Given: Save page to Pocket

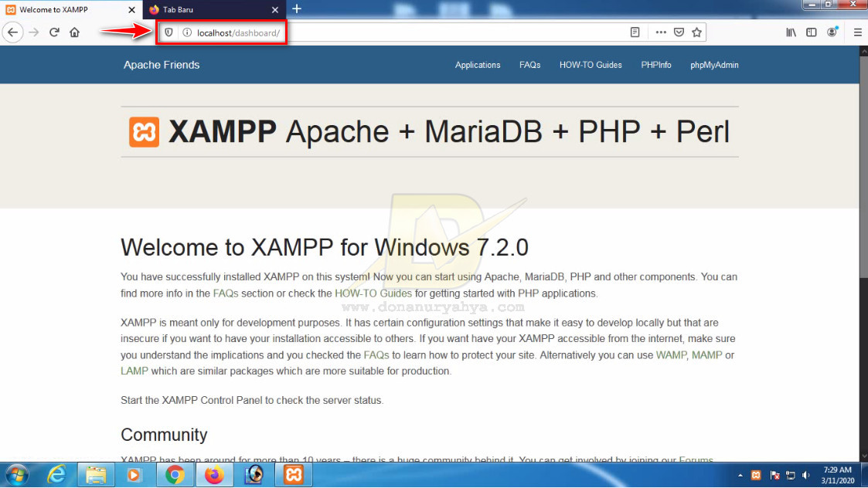Looking at the screenshot, I should click(x=679, y=32).
